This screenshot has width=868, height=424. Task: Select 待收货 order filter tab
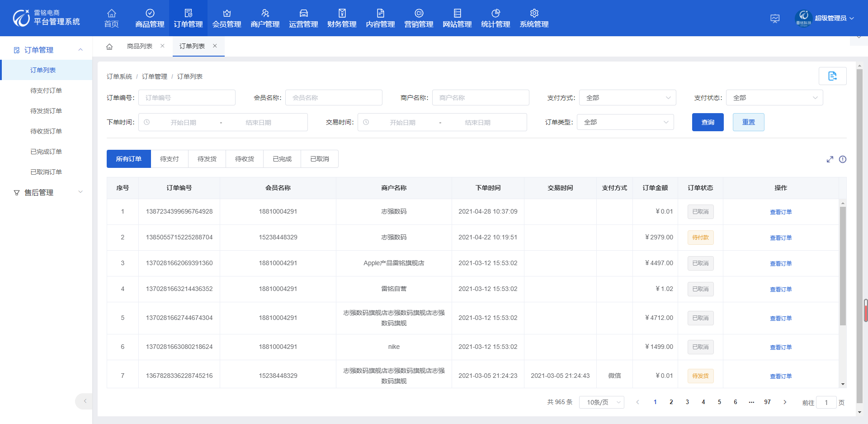tap(245, 159)
